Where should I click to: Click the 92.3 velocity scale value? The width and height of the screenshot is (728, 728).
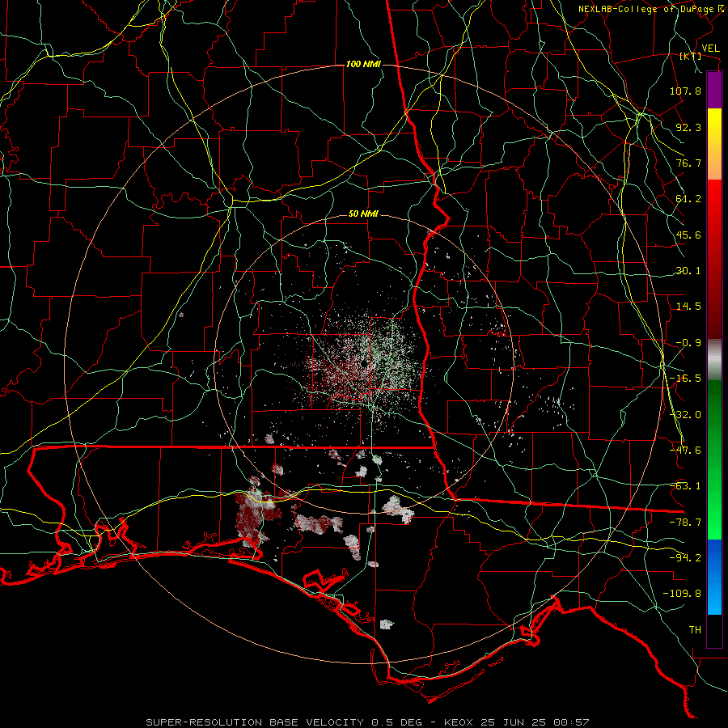688,127
